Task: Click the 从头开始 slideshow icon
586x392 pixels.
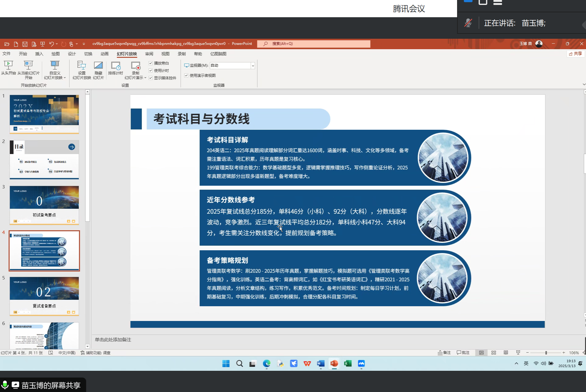Action: tap(8, 65)
